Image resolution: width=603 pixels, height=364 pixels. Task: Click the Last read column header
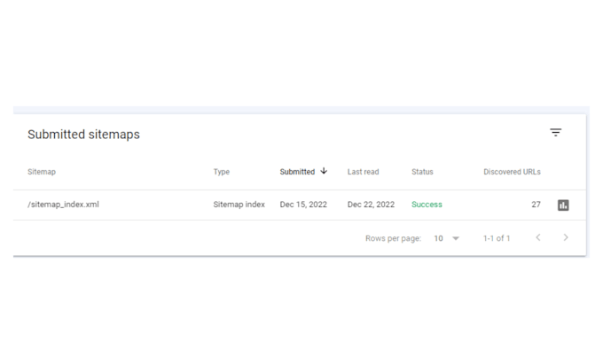click(363, 172)
